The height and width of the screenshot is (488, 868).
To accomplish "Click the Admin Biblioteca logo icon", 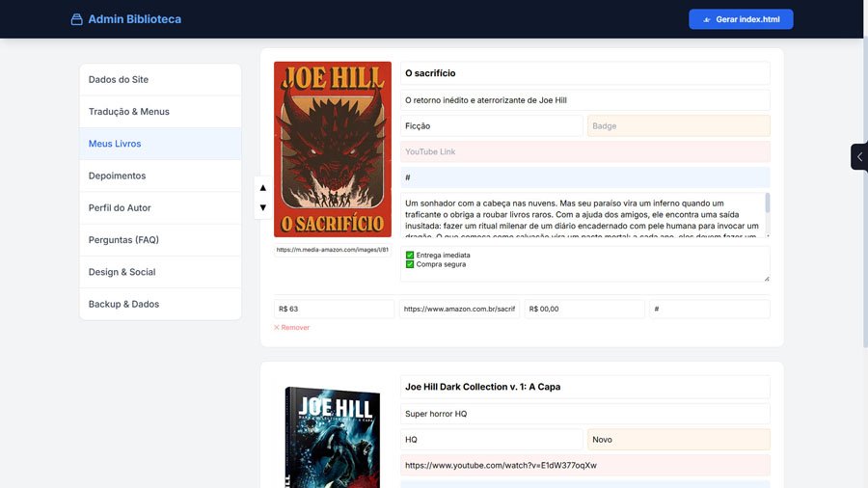I will [77, 19].
